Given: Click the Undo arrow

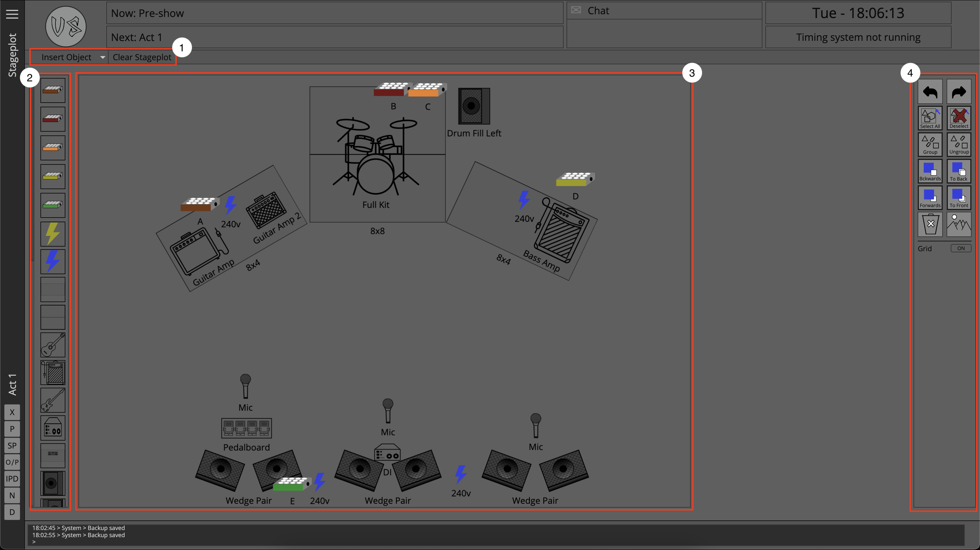Looking at the screenshot, I should tap(930, 92).
